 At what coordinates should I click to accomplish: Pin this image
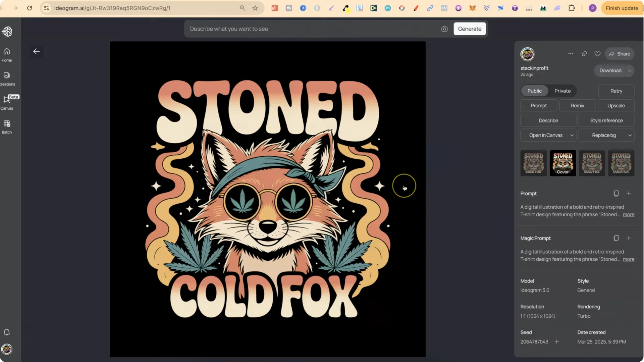pyautogui.click(x=584, y=54)
